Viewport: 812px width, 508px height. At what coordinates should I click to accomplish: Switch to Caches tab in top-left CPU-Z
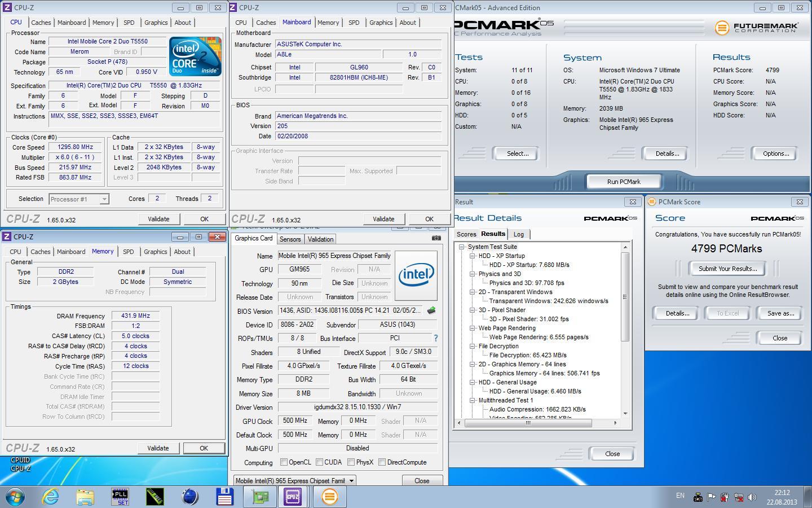(41, 23)
